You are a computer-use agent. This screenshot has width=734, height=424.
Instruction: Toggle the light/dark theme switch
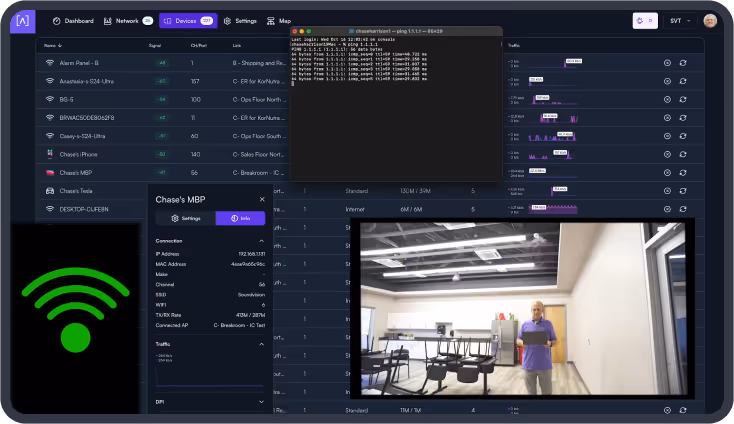pos(645,21)
